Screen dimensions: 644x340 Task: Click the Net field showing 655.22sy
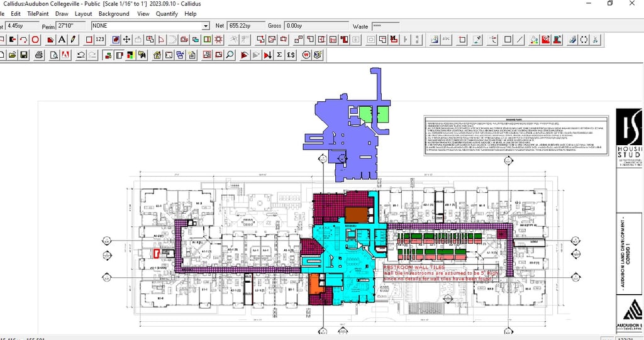point(245,26)
